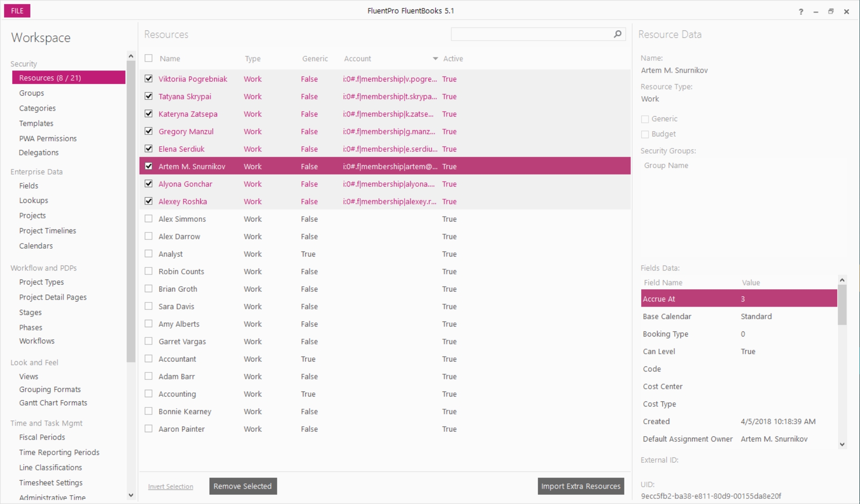This screenshot has height=504, width=860.
Task: Sort by the Name column header
Action: click(170, 59)
